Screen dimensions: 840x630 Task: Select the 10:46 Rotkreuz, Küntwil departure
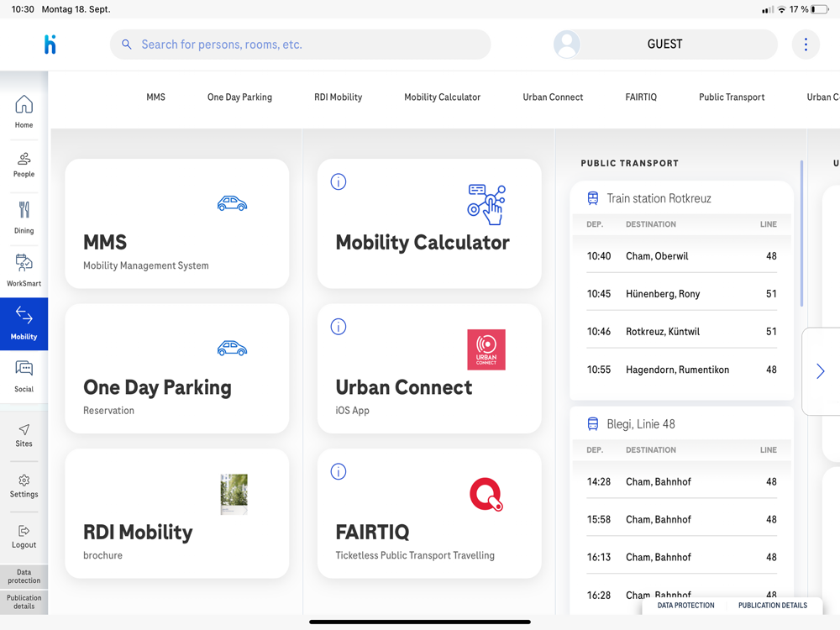681,332
